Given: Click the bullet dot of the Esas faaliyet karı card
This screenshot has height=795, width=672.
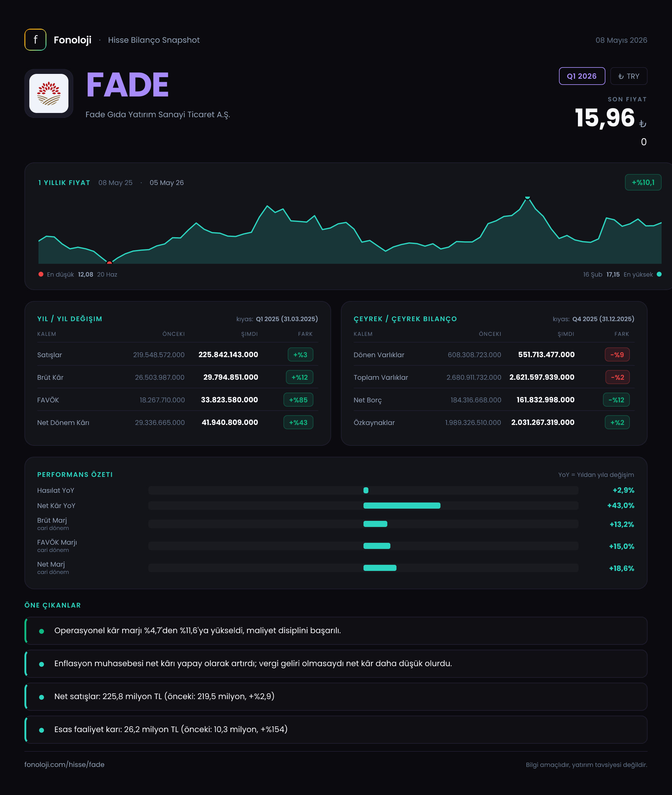Looking at the screenshot, I should 42,730.
